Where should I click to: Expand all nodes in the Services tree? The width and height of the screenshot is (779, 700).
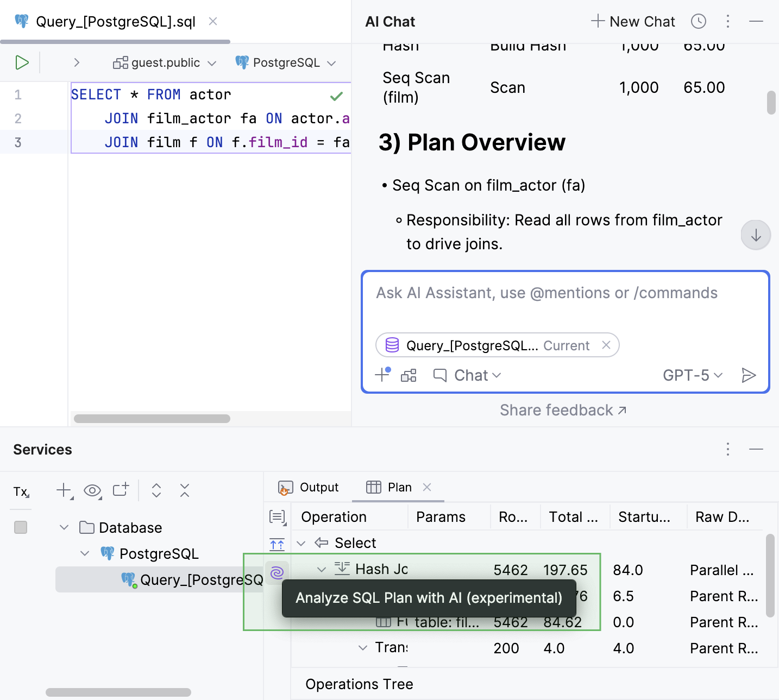pos(156,490)
